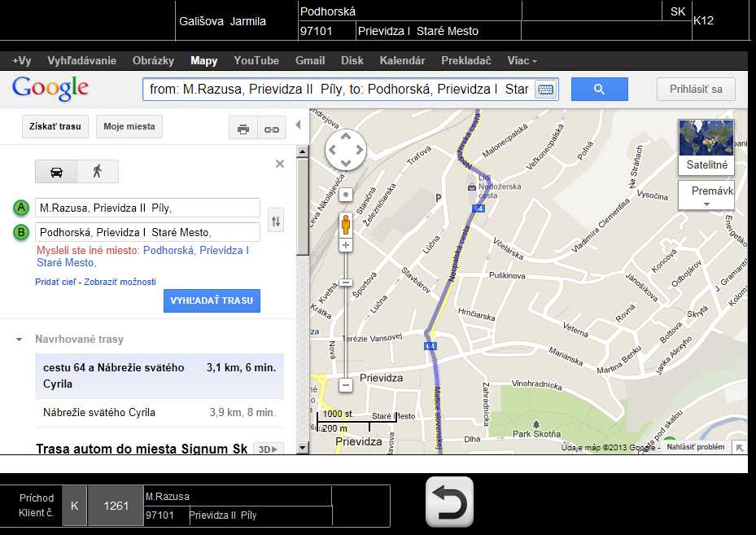Click the map pan control wheel
Viewport: 756px width, 535px height.
tap(346, 150)
